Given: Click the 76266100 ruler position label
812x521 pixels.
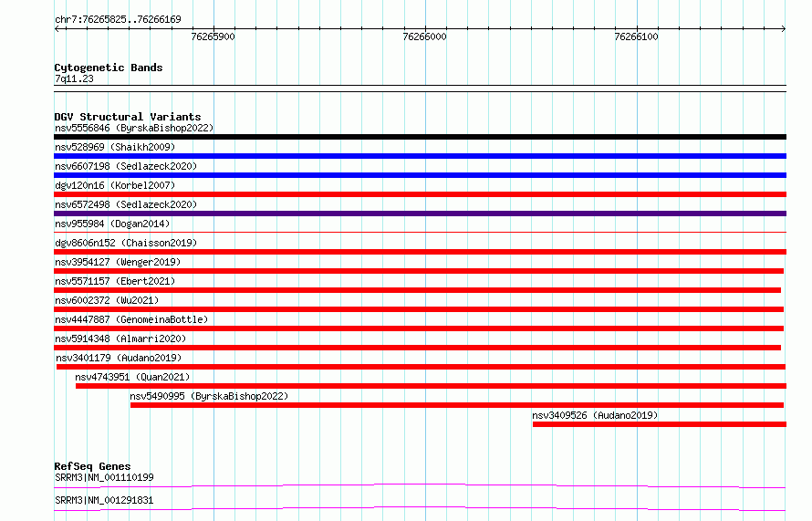Looking at the screenshot, I should (x=637, y=36).
